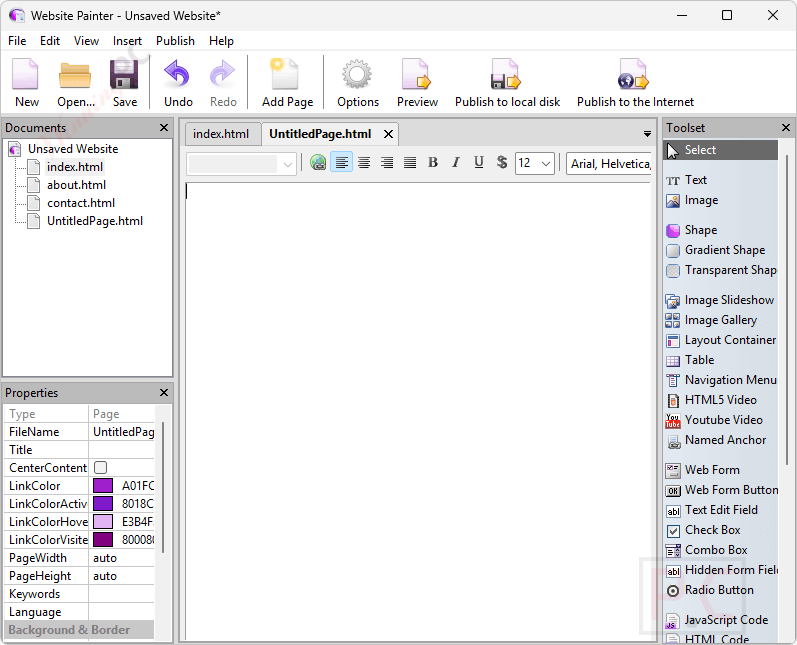This screenshot has height=645, width=797.
Task: Click the Add Page toolbar icon
Action: click(287, 83)
